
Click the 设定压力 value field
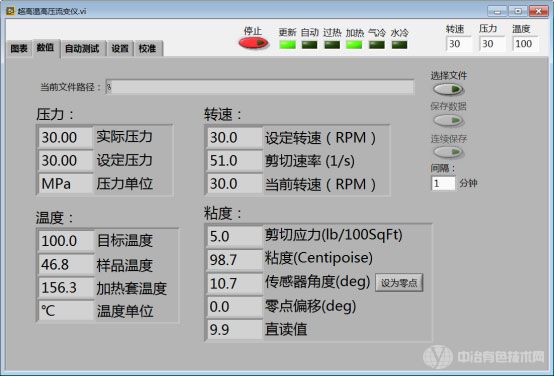coord(65,161)
